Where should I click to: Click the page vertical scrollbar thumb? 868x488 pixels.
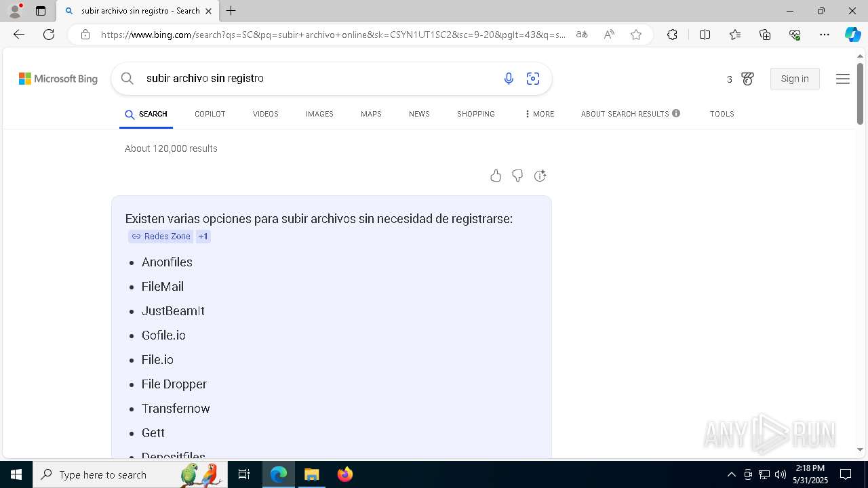(860, 94)
